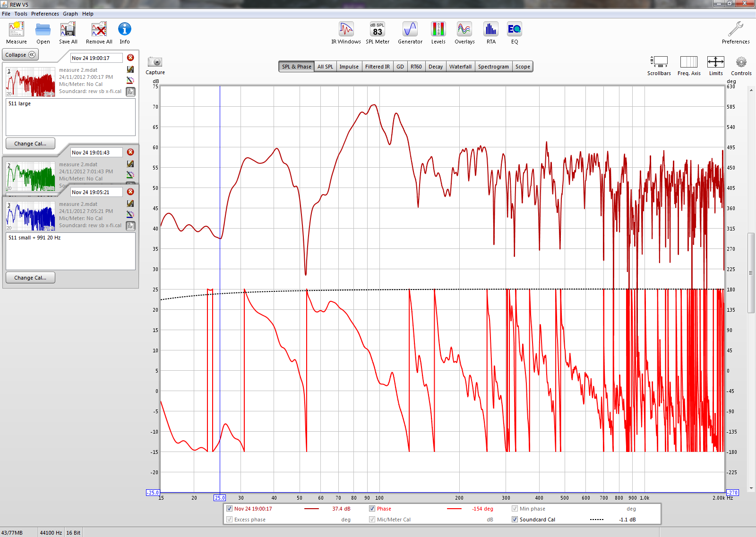Screen dimensions: 756x537
Task: Select the green measurement 2 thumbnail
Action: click(x=31, y=176)
